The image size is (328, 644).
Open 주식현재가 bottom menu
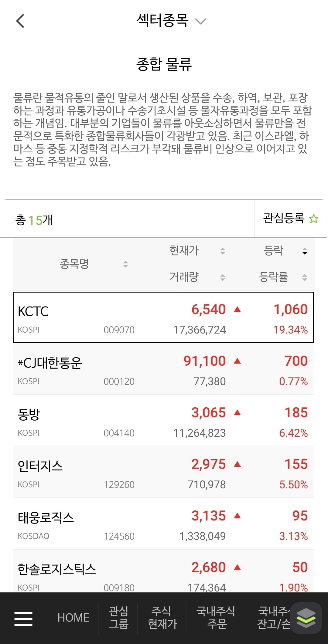point(162,618)
